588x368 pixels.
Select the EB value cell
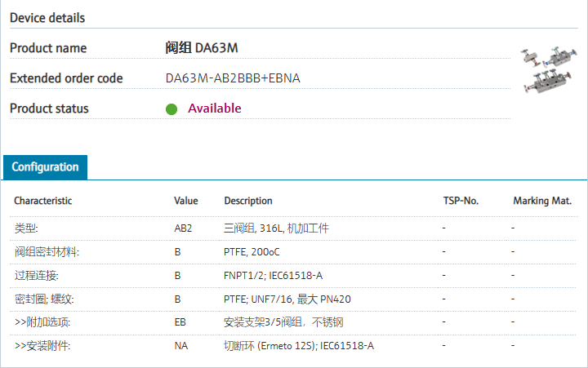(180, 322)
